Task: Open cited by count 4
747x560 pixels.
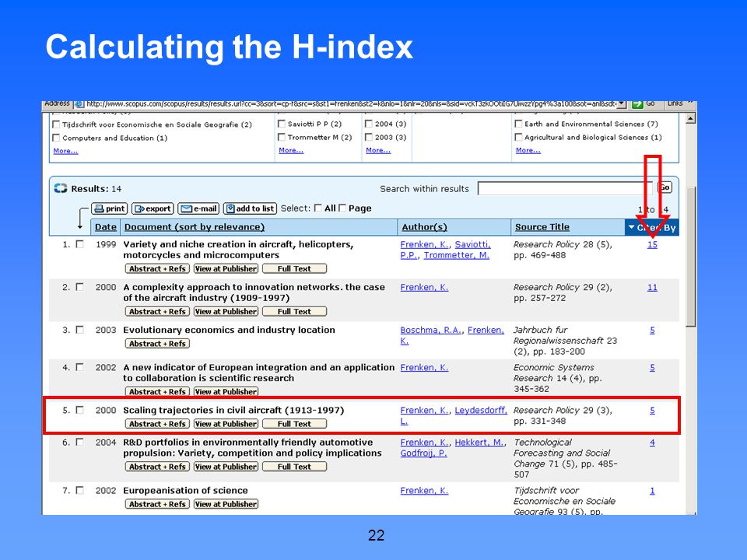Action: pyautogui.click(x=652, y=443)
